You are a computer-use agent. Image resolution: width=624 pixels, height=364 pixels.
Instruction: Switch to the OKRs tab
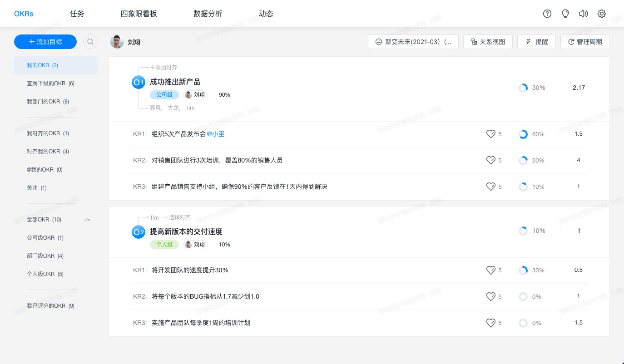tap(24, 14)
